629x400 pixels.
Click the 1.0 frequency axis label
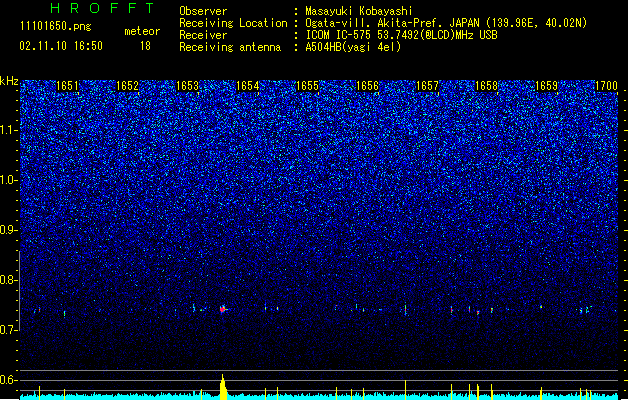[x=8, y=181]
